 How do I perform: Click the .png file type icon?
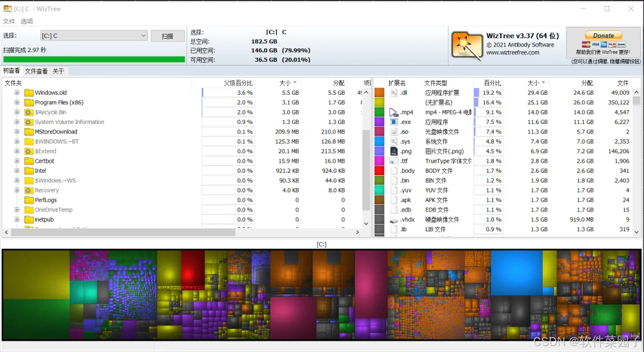(x=394, y=151)
